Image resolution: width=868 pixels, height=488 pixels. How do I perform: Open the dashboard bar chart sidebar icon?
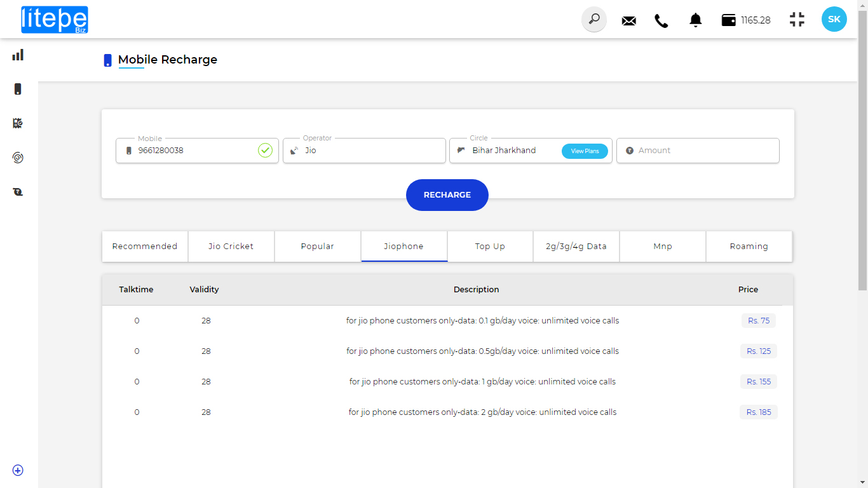[x=18, y=55]
